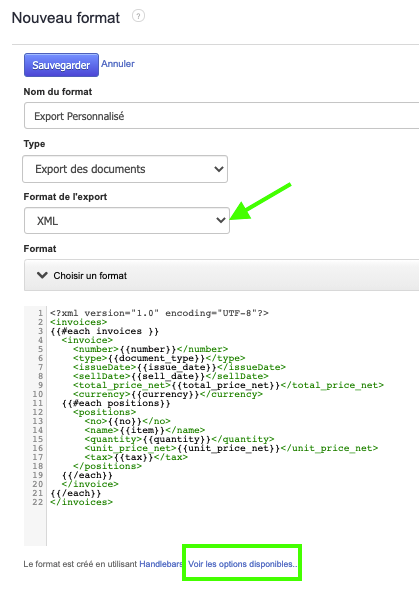
Task: Click the Annuler link
Action: tap(118, 64)
